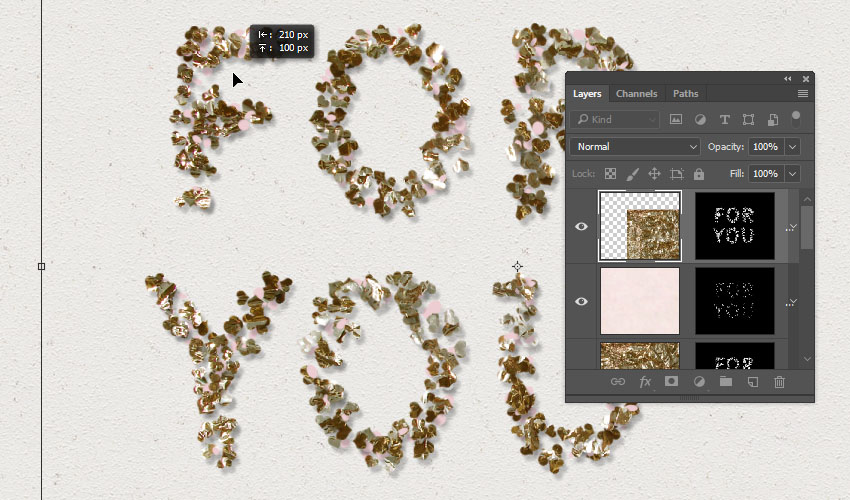Hide the pink fill layer
The height and width of the screenshot is (500, 850).
click(x=582, y=301)
